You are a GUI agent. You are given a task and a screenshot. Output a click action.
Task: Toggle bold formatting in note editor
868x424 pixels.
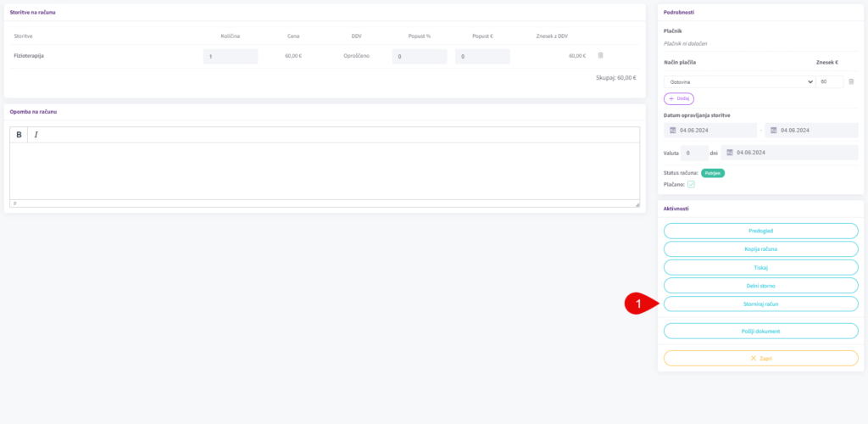19,135
